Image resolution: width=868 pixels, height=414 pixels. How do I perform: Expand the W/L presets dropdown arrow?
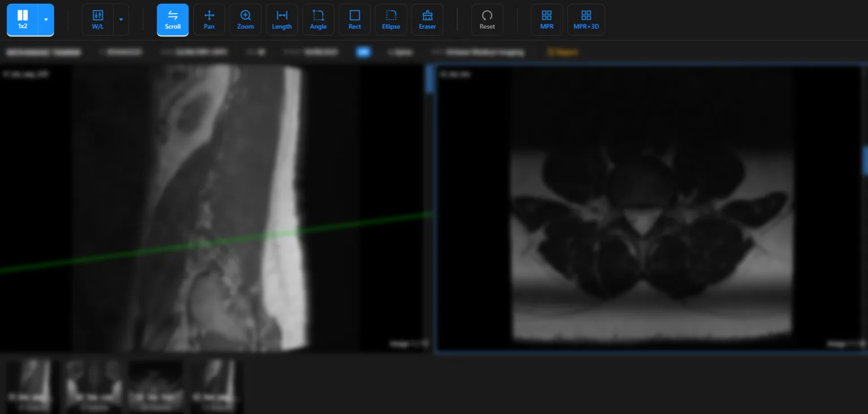(x=121, y=20)
